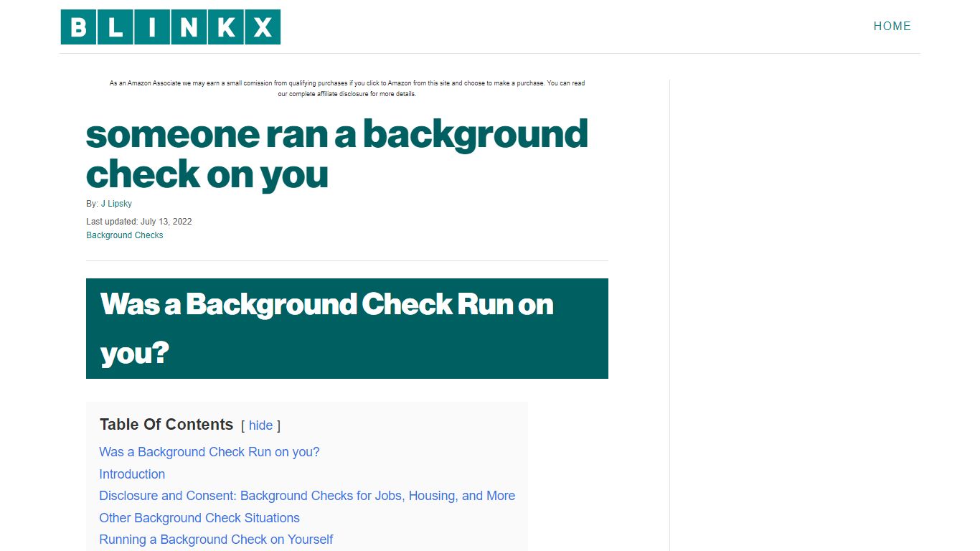Open the HOME menu item
Viewport: 980px width, 551px height.
click(x=892, y=27)
